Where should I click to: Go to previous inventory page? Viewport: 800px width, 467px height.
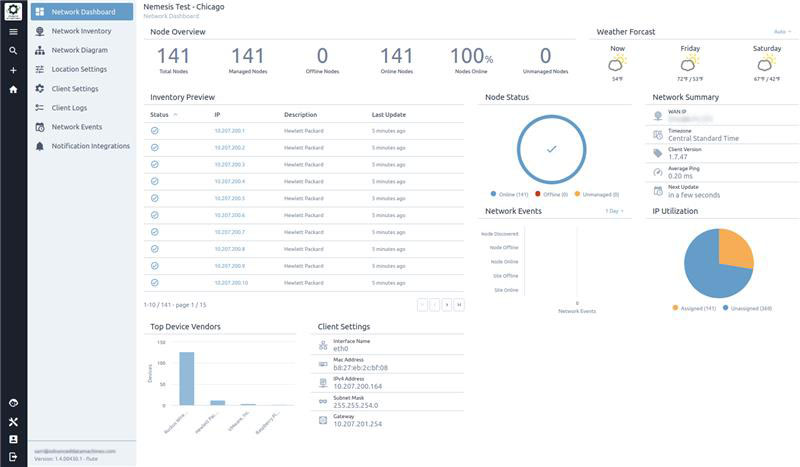pyautogui.click(x=434, y=305)
